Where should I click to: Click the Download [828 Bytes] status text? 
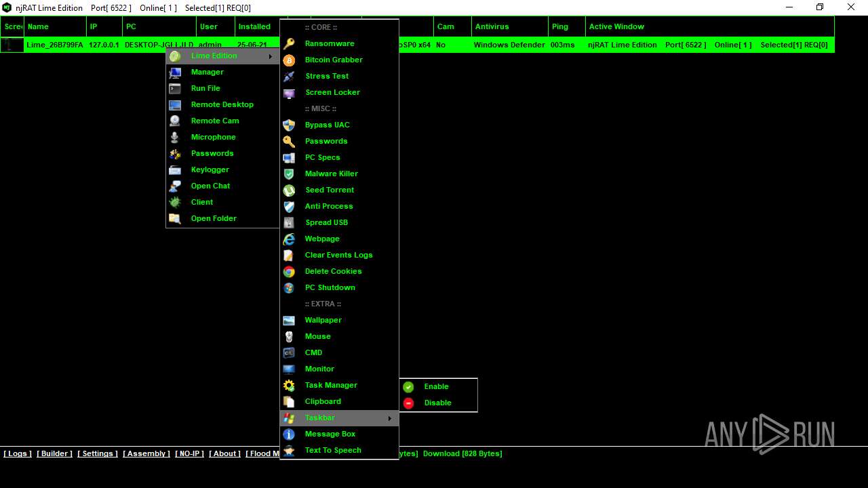tap(462, 453)
